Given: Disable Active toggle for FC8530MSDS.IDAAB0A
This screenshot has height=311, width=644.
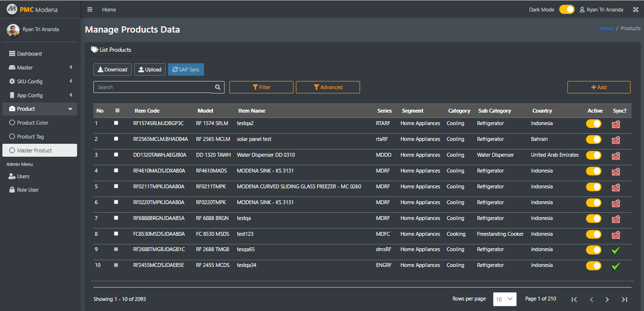Looking at the screenshot, I should [x=594, y=234].
